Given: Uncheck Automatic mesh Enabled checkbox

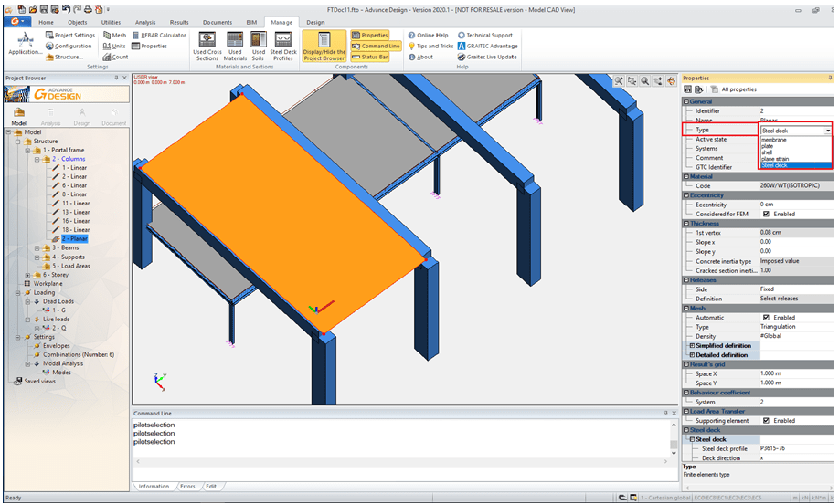Looking at the screenshot, I should pyautogui.click(x=766, y=317).
